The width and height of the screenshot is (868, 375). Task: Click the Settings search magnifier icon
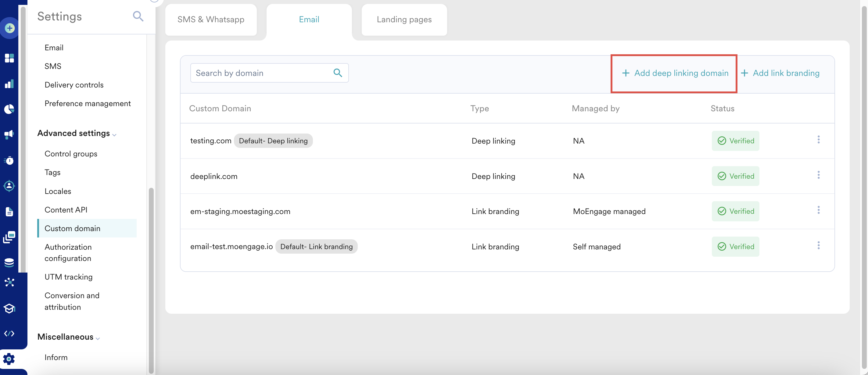138,16
